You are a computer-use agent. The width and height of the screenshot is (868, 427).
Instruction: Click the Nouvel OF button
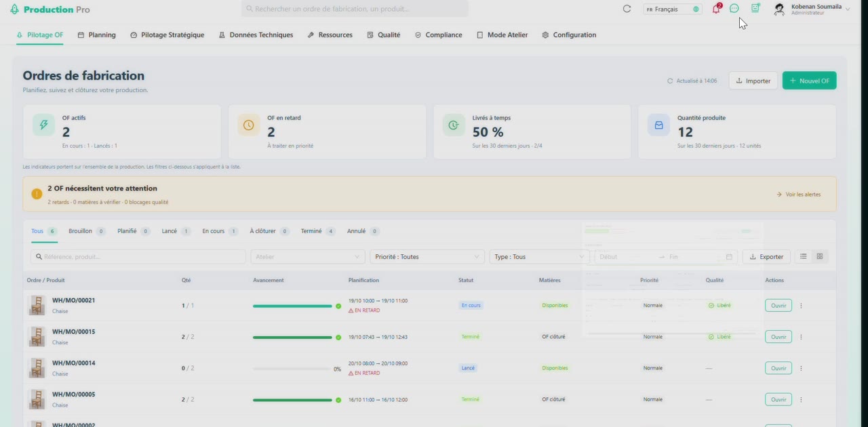(x=809, y=81)
